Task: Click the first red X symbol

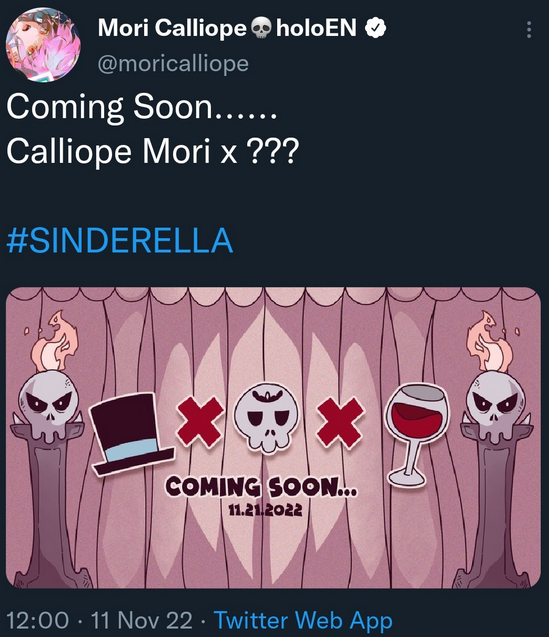Action: tap(200, 422)
